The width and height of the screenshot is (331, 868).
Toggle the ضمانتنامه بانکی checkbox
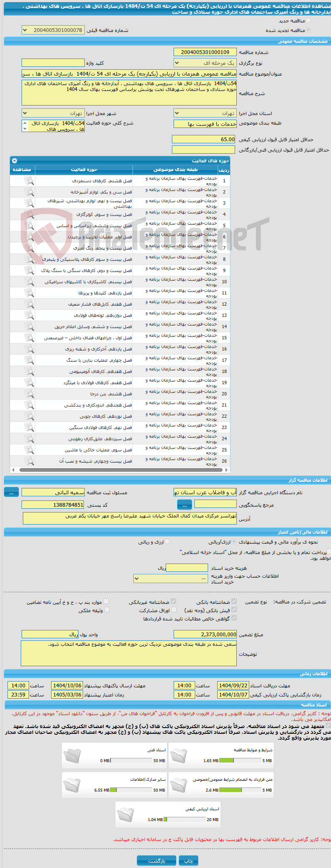tap(234, 601)
